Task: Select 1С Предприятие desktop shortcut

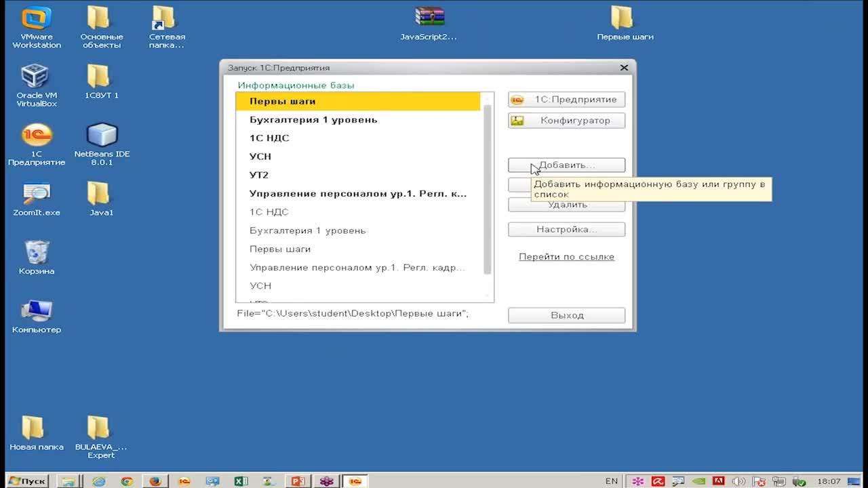Action: coord(37,144)
